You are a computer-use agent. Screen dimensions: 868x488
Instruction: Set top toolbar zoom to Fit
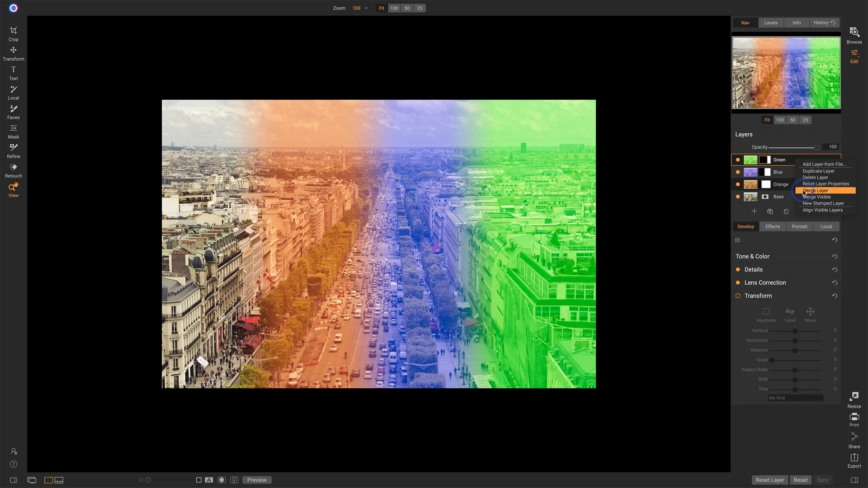[382, 8]
